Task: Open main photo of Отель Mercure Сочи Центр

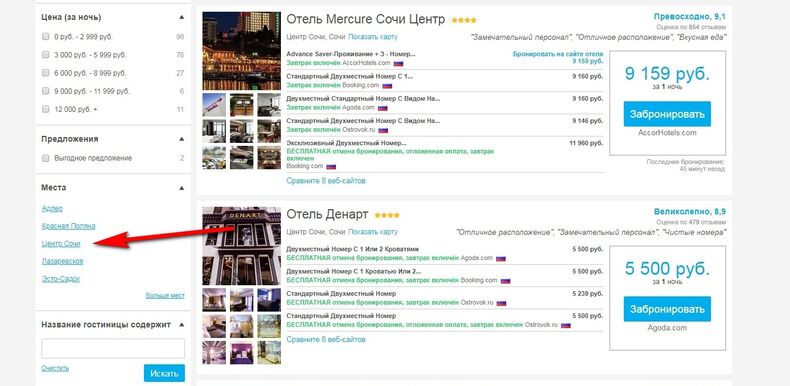Action: tap(241, 51)
